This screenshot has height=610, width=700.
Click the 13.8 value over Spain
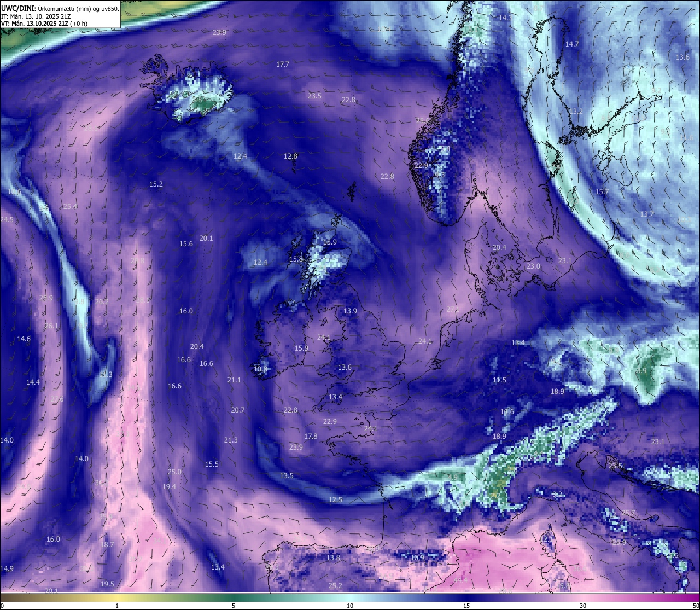(333, 557)
